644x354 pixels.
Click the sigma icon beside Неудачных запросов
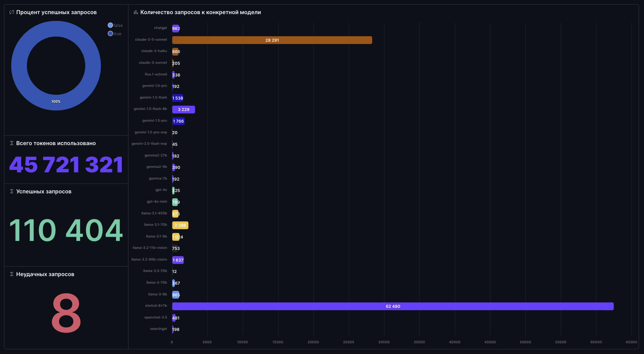point(12,274)
